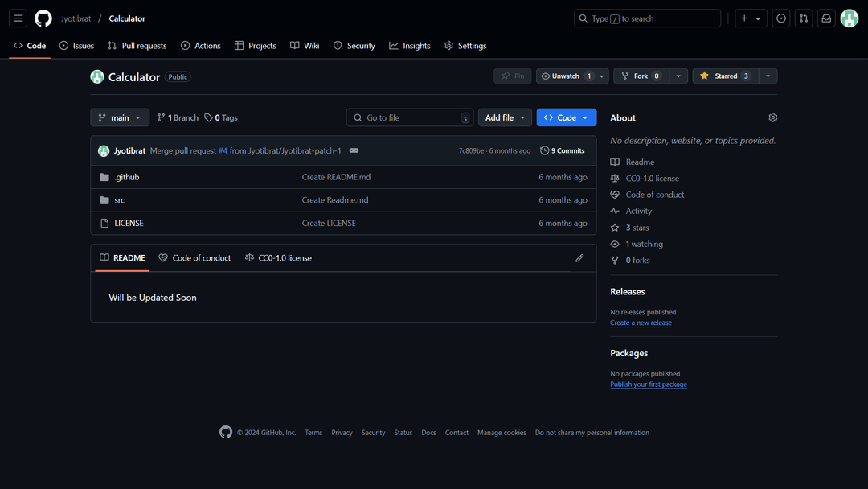This screenshot has width=868, height=489.
Task: Click the Pin repository button
Action: click(513, 76)
